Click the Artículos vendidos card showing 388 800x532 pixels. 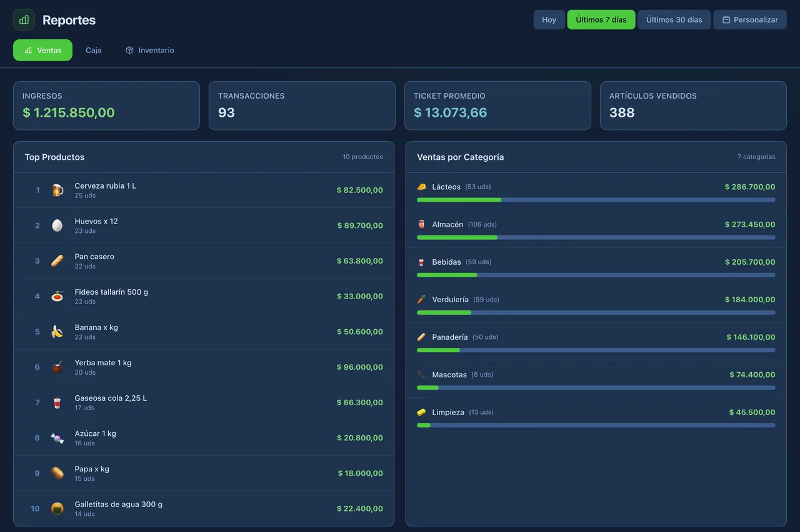693,106
